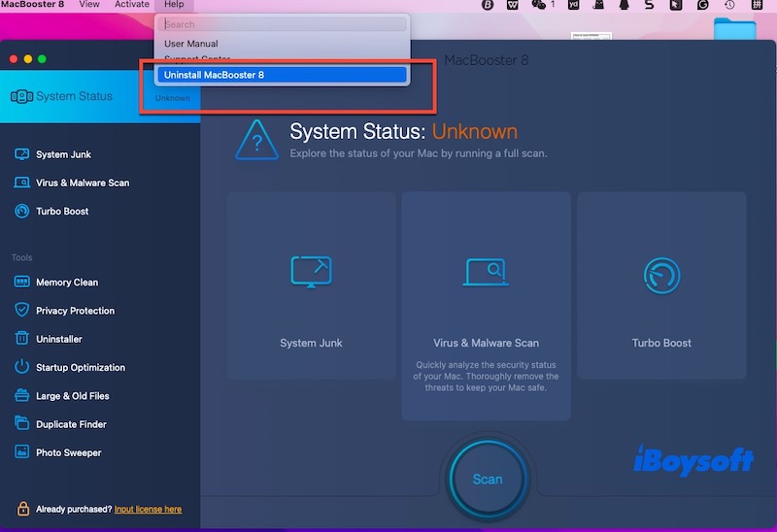This screenshot has height=532, width=777.
Task: Click the System Junk sidebar icon
Action: (21, 154)
